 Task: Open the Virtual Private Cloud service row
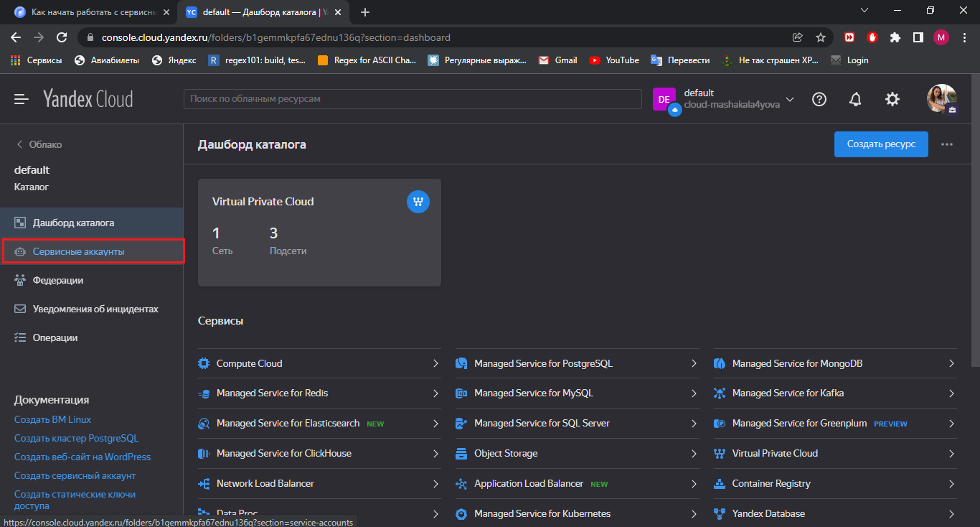pyautogui.click(x=835, y=454)
